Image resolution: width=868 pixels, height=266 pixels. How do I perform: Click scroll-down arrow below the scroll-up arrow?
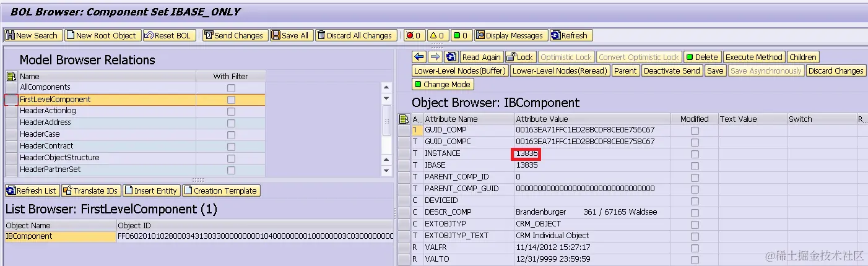click(x=386, y=99)
